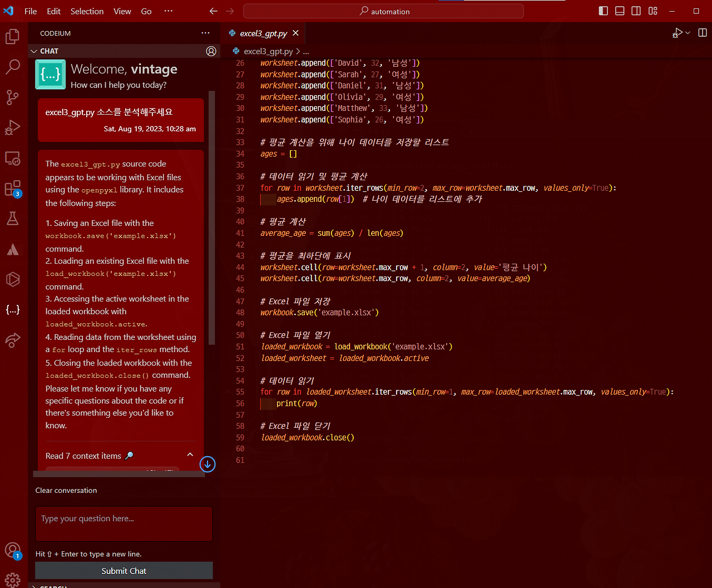
Task: Toggle the bottom panel
Action: 620,11
